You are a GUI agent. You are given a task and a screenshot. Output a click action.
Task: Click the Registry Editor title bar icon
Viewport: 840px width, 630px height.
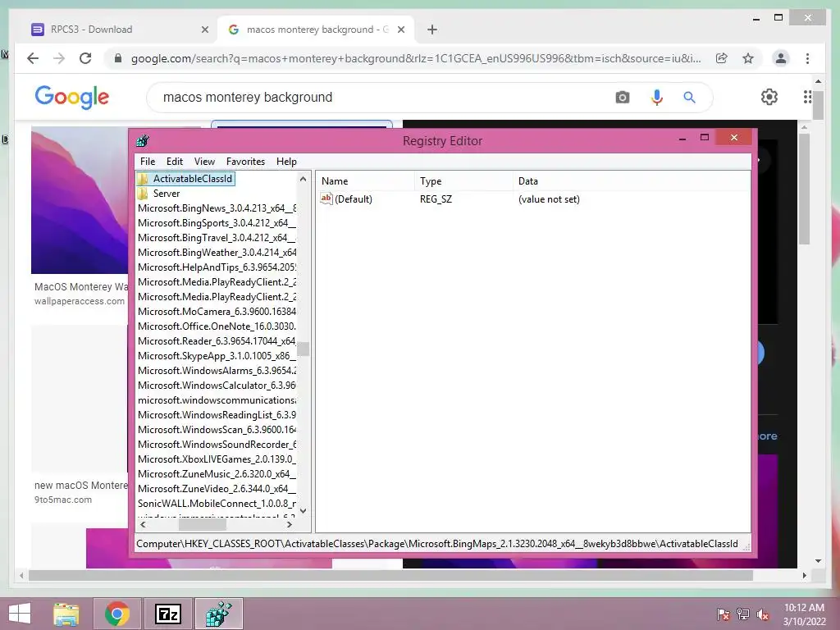[x=143, y=141]
